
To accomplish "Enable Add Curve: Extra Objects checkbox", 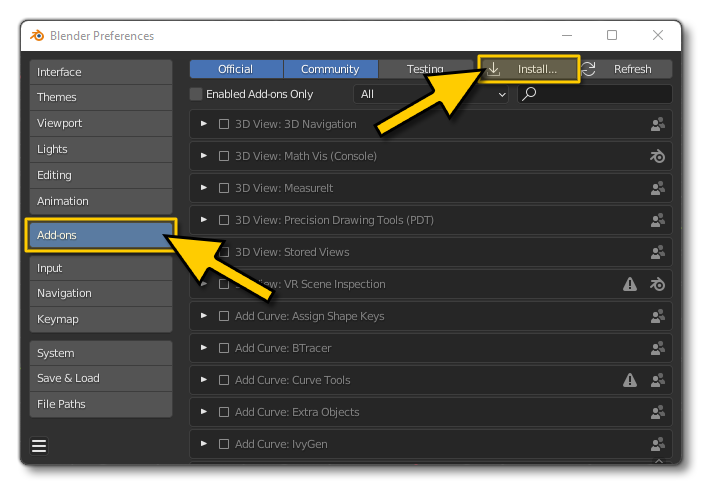I will point(224,412).
